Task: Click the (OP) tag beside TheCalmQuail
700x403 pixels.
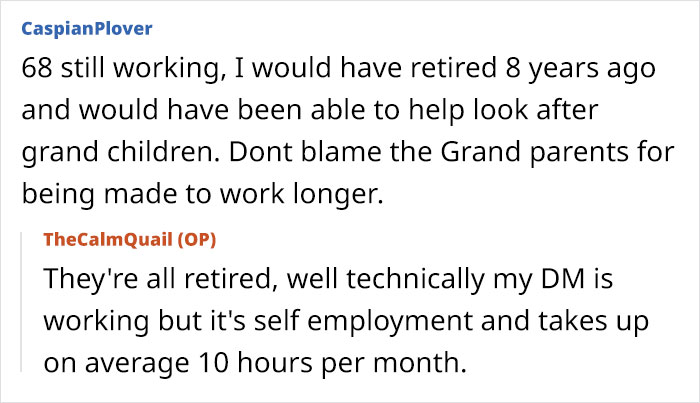Action: (196, 240)
